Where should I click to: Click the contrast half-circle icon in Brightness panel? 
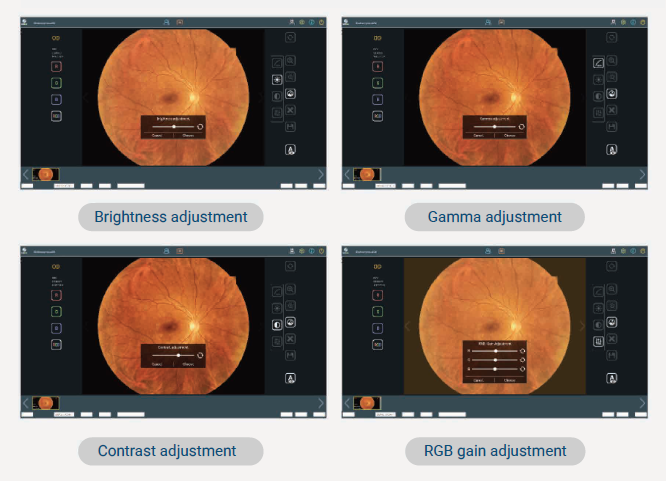click(277, 96)
